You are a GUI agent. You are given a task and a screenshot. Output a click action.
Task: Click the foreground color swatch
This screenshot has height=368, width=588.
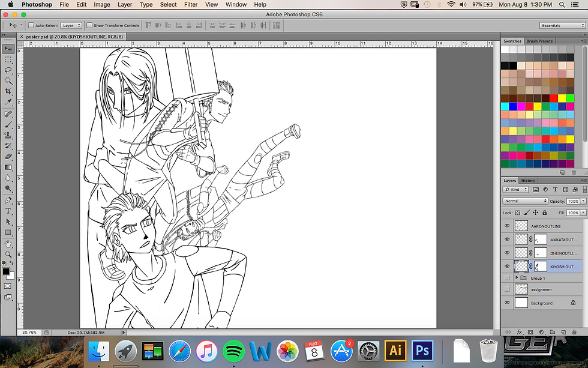(x=6, y=272)
